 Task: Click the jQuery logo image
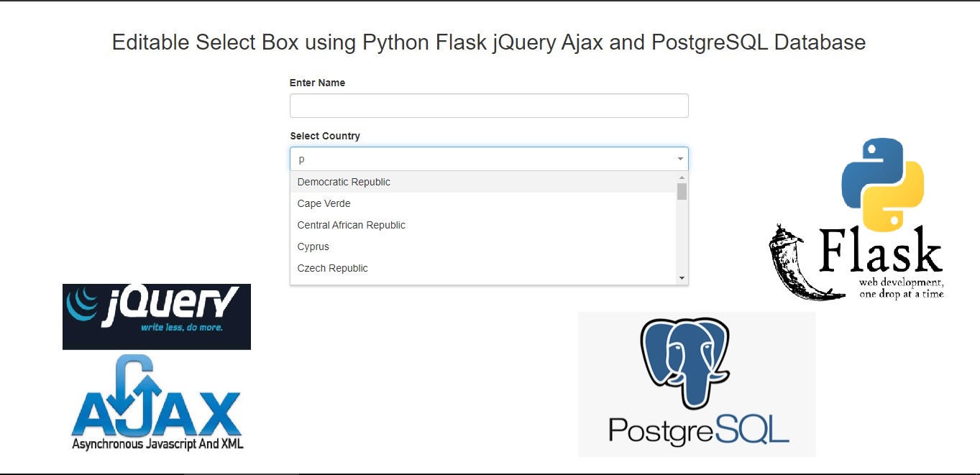point(156,316)
